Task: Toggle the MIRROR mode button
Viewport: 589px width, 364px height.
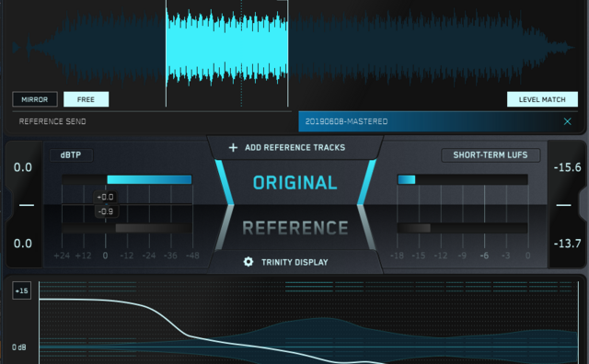Action: (35, 99)
